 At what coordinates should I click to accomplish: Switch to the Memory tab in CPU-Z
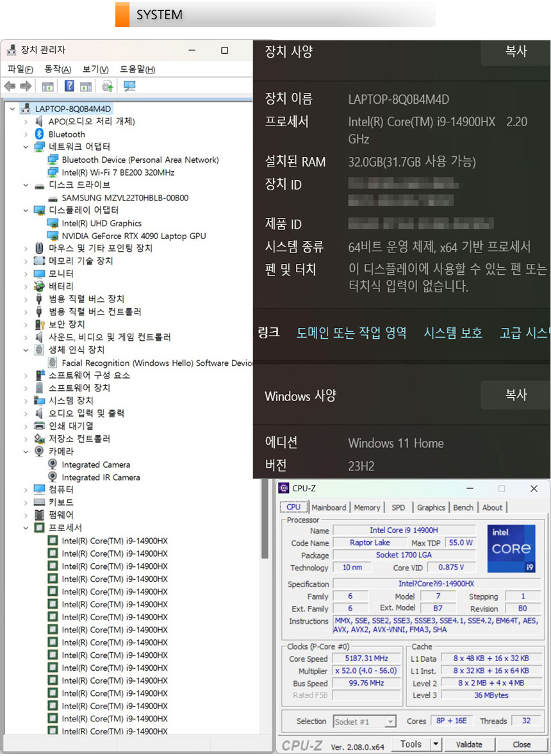367,507
